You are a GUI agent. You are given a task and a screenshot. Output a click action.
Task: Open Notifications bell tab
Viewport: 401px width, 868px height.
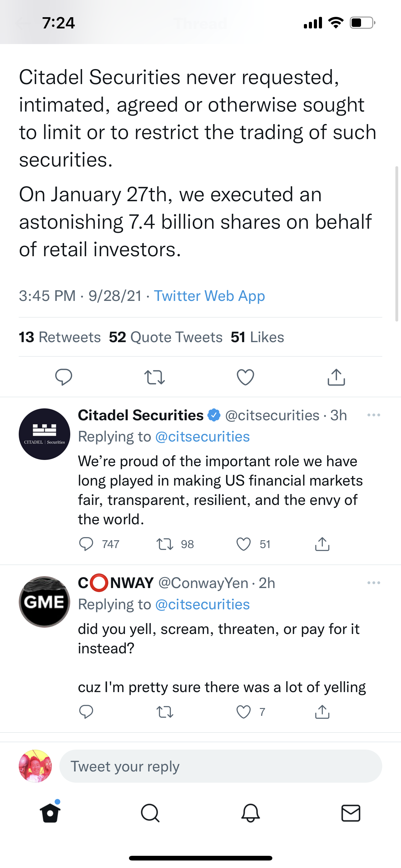pyautogui.click(x=250, y=813)
